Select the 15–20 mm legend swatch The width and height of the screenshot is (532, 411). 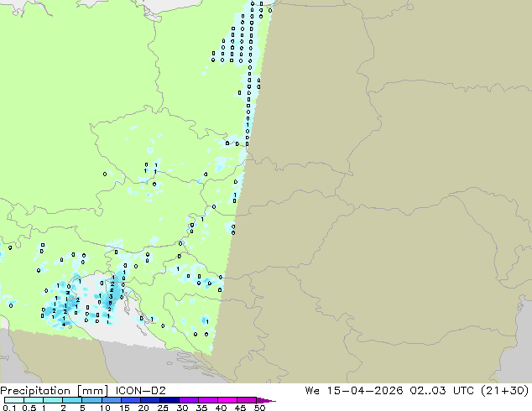point(130,400)
